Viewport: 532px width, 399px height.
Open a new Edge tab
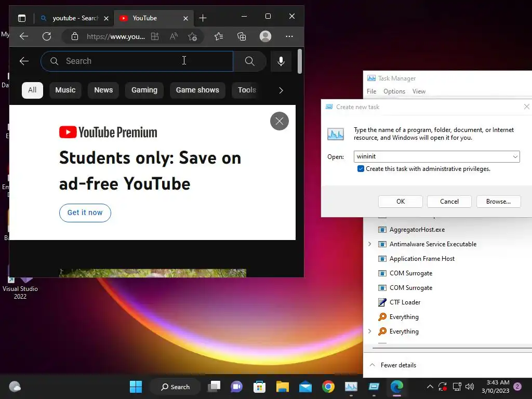(x=203, y=18)
